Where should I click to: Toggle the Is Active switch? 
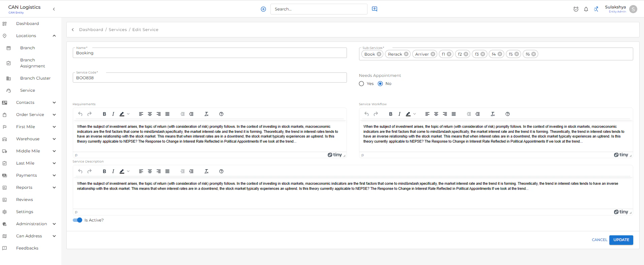(x=77, y=220)
